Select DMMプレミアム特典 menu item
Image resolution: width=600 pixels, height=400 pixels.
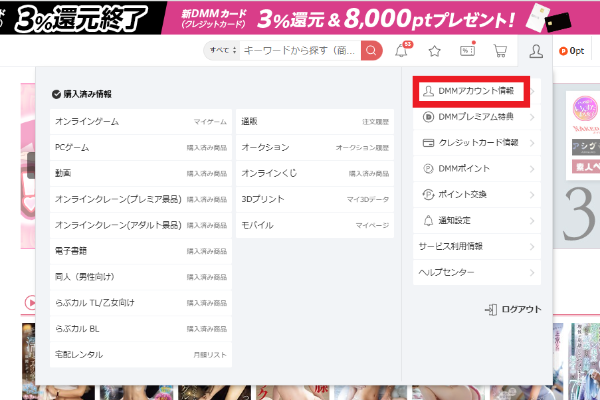478,117
